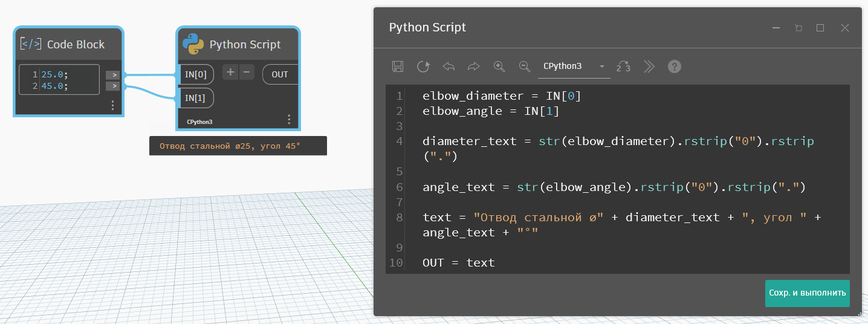Click the IN[1] input port

pos(196,97)
